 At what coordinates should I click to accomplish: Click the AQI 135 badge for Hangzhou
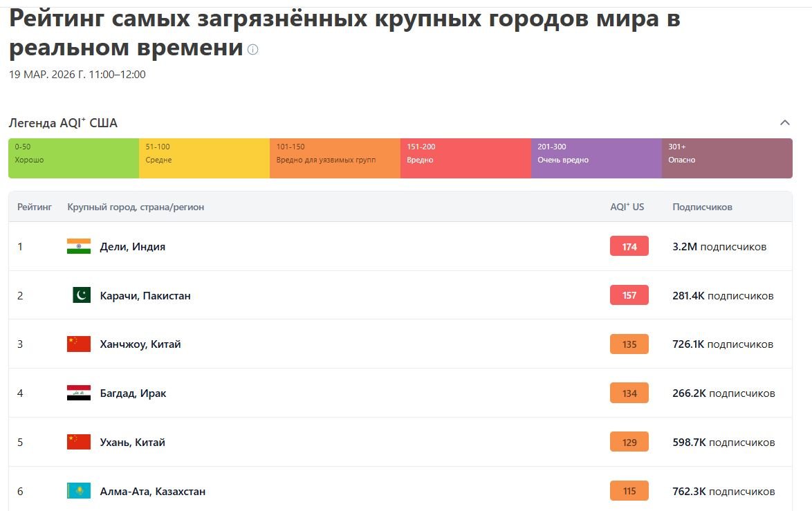(629, 344)
